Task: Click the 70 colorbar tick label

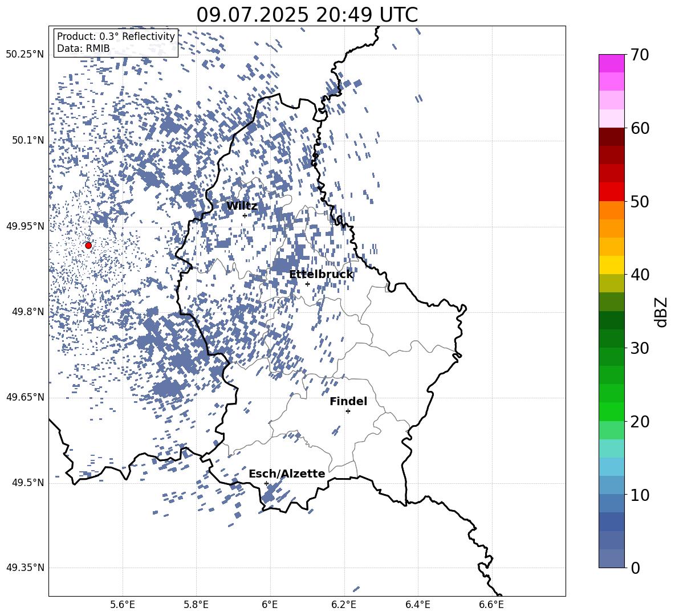Action: coord(640,55)
